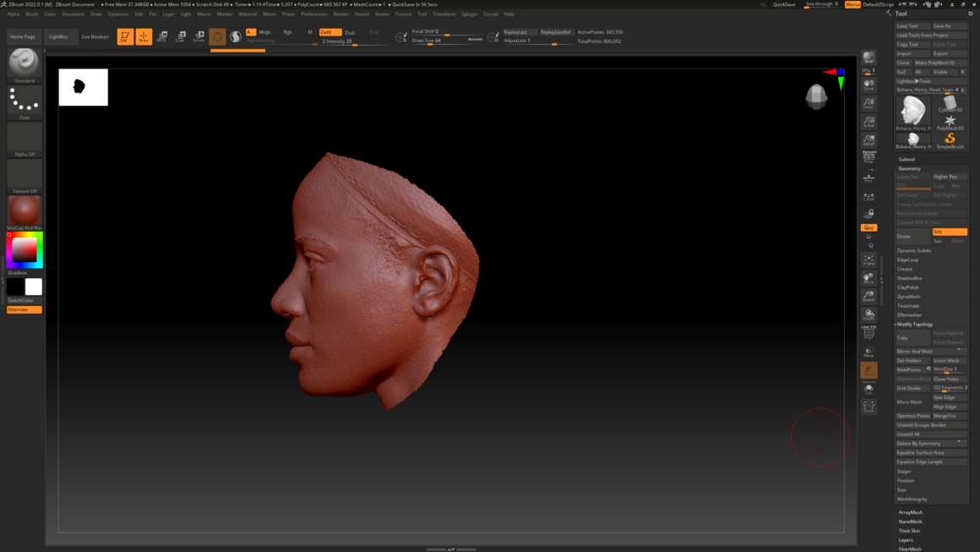This screenshot has width=980, height=552.
Task: Expand the Subtool palette section
Action: (906, 160)
